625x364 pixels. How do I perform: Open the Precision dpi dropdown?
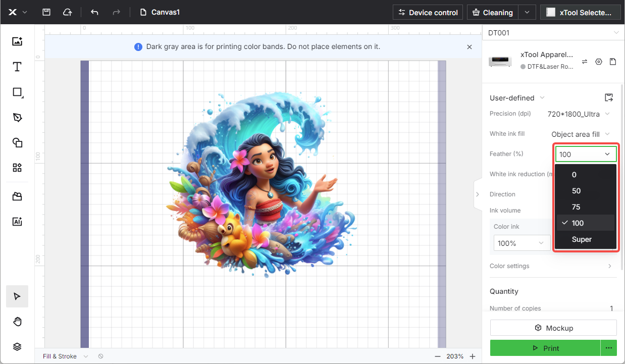(x=579, y=114)
